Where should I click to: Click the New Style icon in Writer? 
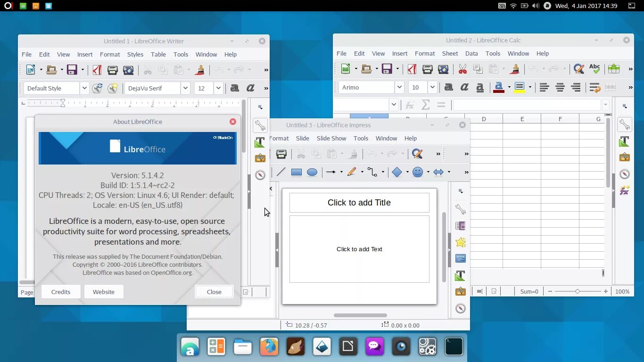[112, 88]
